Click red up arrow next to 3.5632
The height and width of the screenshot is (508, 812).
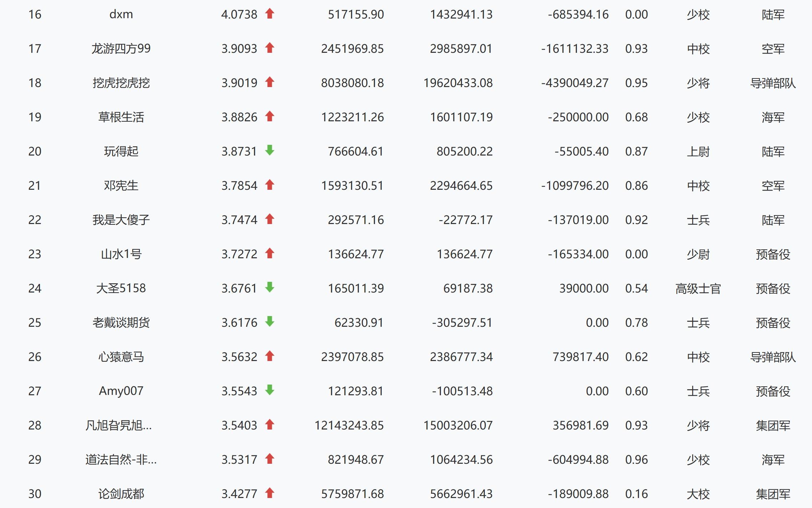point(270,356)
